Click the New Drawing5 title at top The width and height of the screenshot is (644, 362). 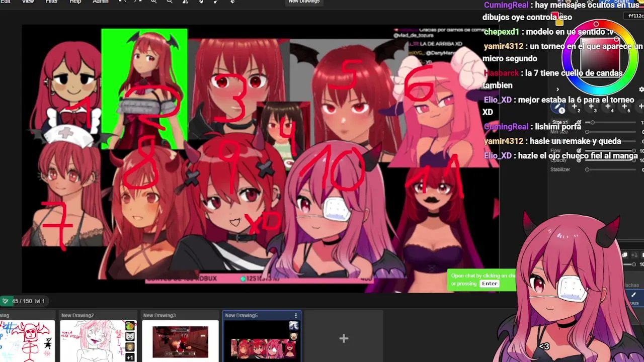click(304, 2)
